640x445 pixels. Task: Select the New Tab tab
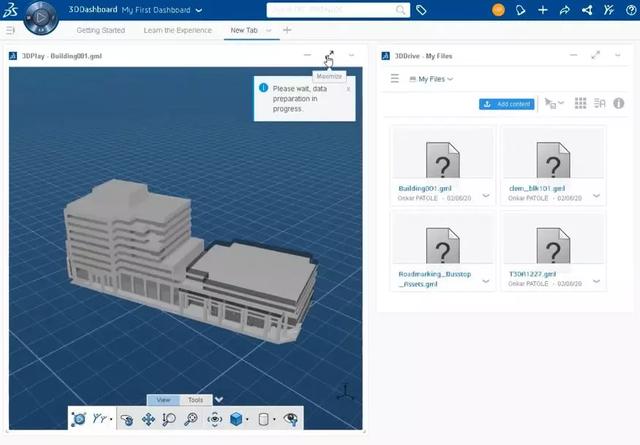pos(244,30)
